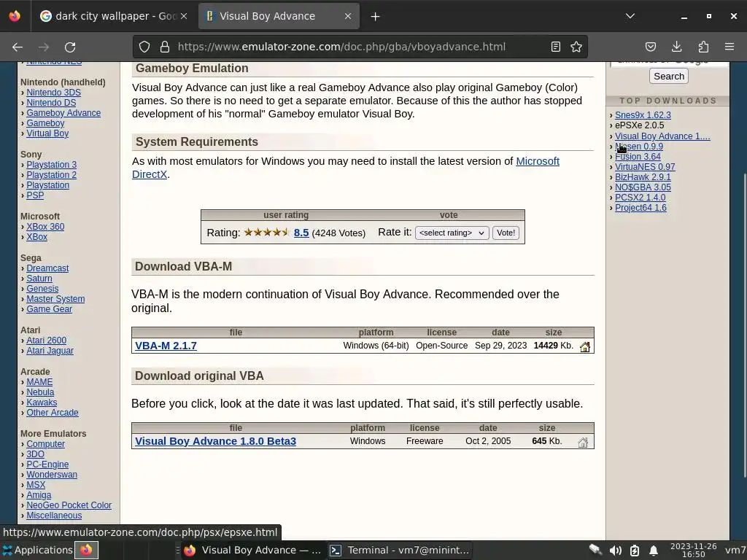This screenshot has width=747, height=560.
Task: Open the PSP sidebar link
Action: pos(35,195)
